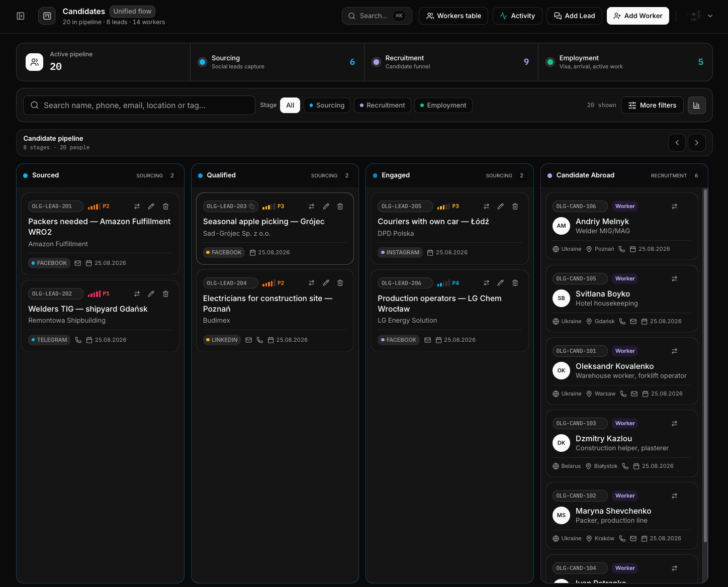Screen dimensions: 728x587
Task: Click the Unified flow badge
Action: coord(132,12)
